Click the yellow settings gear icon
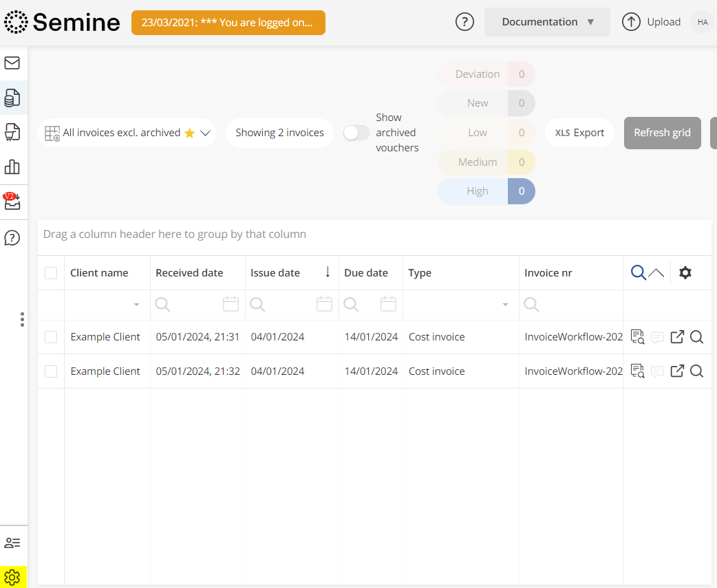The image size is (717, 588). pos(12,577)
